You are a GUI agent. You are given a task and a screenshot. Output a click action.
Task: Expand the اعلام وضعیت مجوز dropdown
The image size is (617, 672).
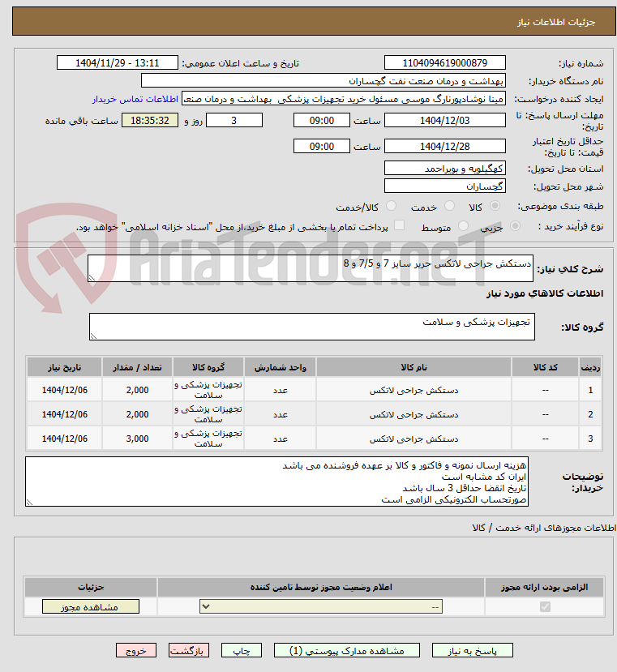click(x=321, y=606)
